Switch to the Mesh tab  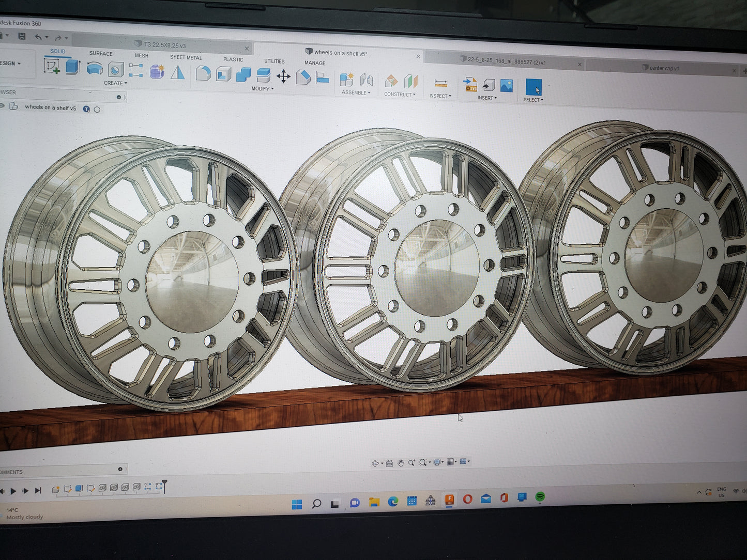(x=142, y=55)
